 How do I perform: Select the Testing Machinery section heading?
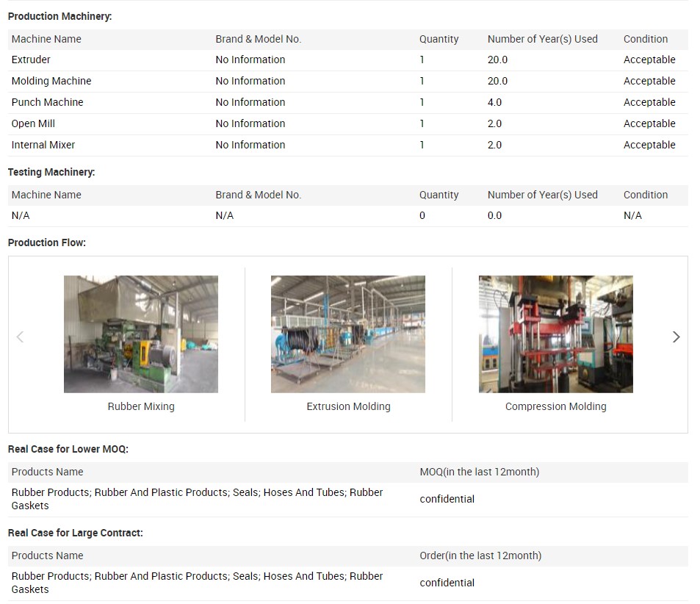51,172
